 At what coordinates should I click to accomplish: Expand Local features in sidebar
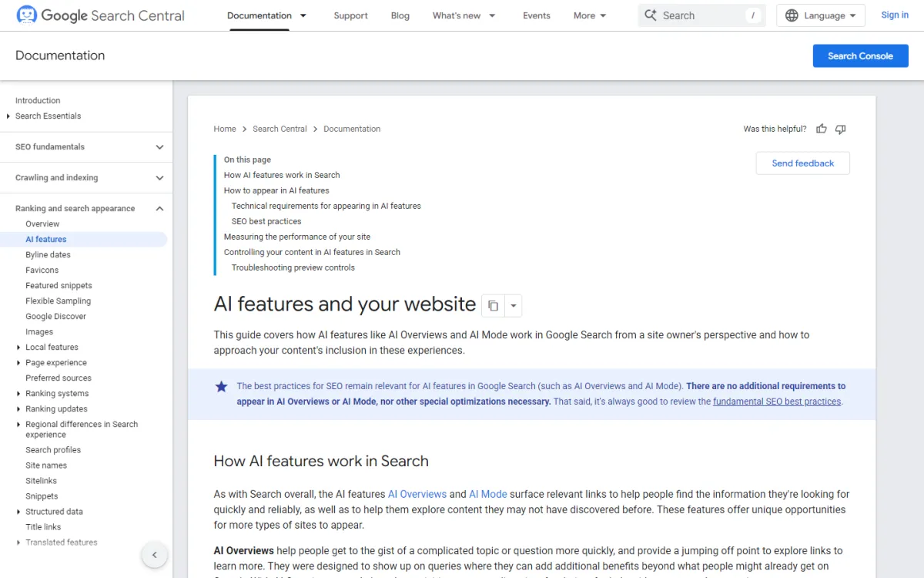coord(18,348)
